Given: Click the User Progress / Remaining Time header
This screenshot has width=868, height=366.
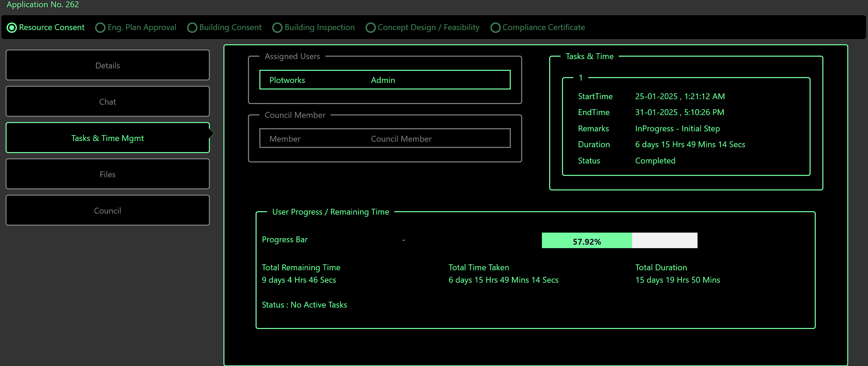Looking at the screenshot, I should click(331, 212).
